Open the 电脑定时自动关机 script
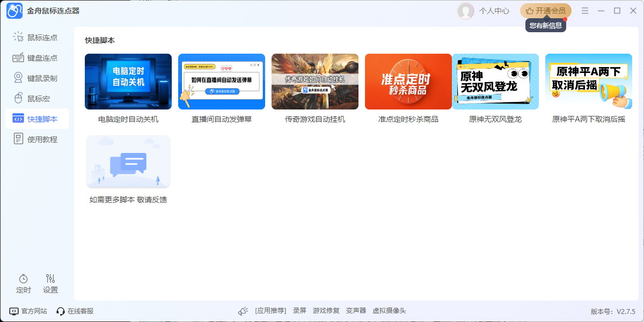The height and width of the screenshot is (322, 644). point(128,82)
